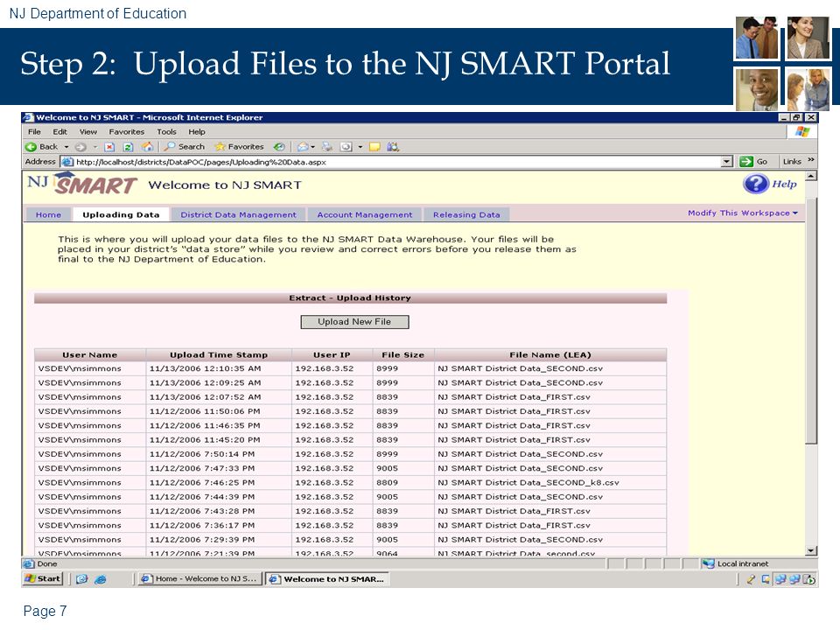Click in the Address URL field
This screenshot has height=630, width=840.
click(396, 162)
